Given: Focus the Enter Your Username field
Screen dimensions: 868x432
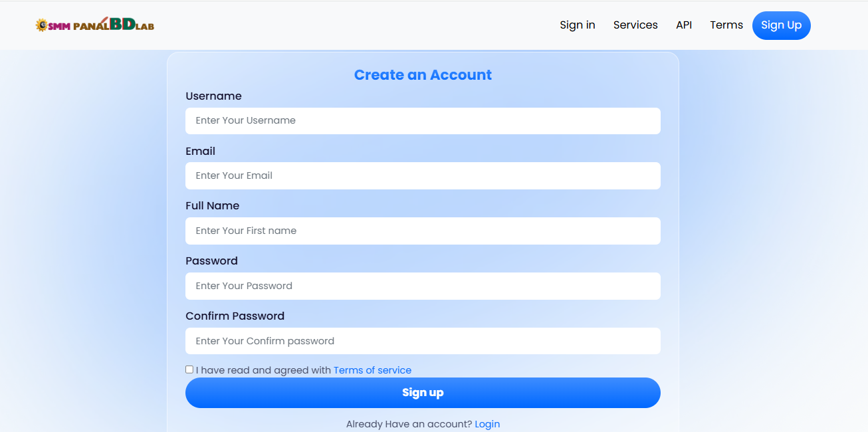Looking at the screenshot, I should tap(423, 121).
